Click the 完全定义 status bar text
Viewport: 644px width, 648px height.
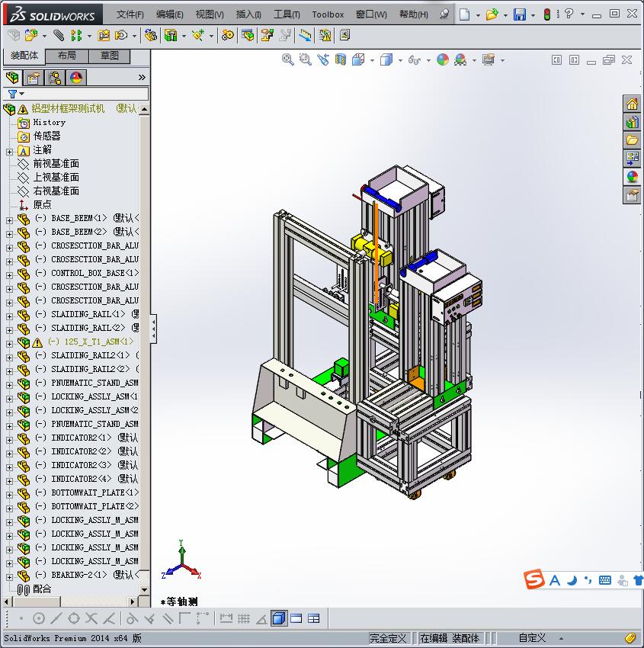pyautogui.click(x=387, y=638)
